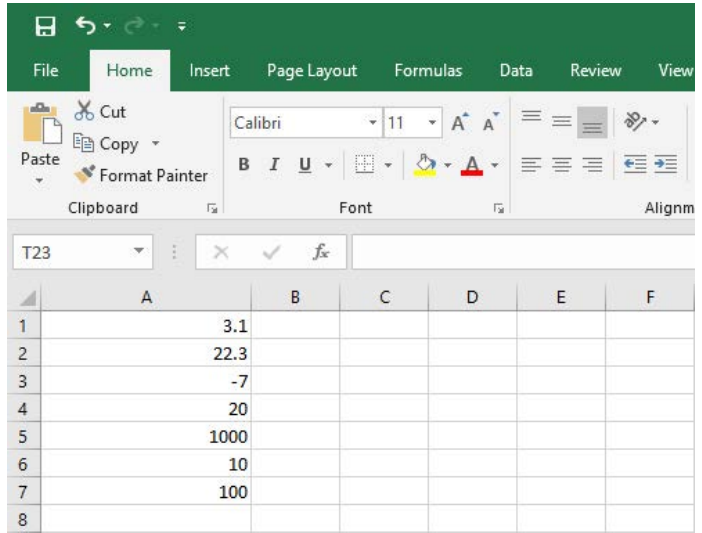The height and width of the screenshot is (533, 702).
Task: Click Increase Indent icon
Action: (x=665, y=164)
